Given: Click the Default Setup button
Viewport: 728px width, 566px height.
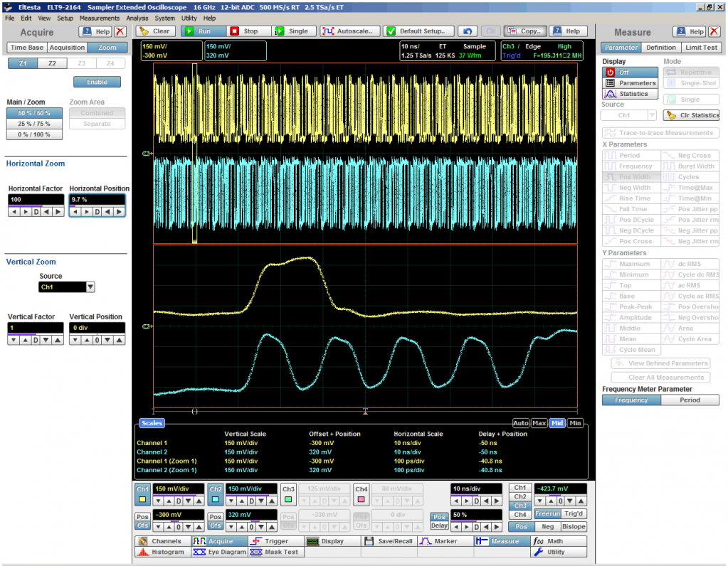Looking at the screenshot, I should point(418,31).
